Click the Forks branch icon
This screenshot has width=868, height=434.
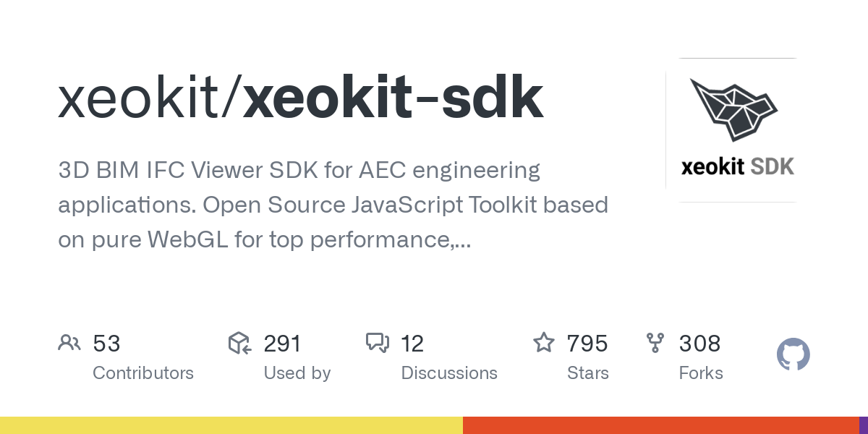[655, 343]
